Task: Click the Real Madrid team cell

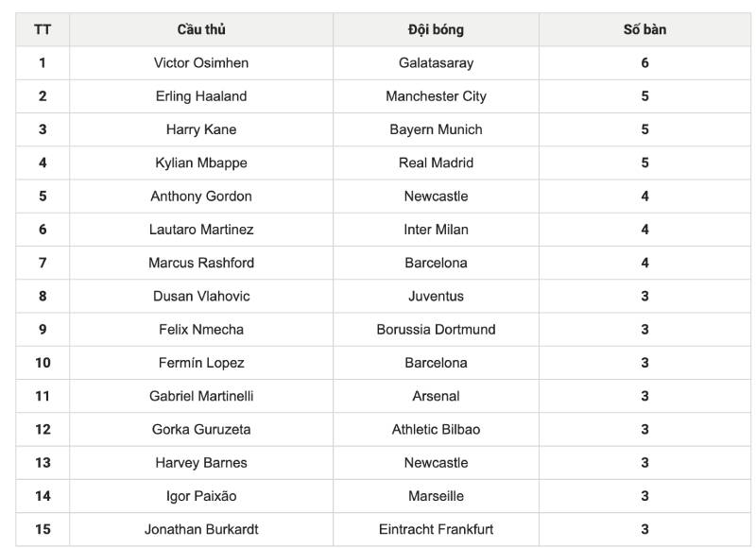Action: (436, 163)
